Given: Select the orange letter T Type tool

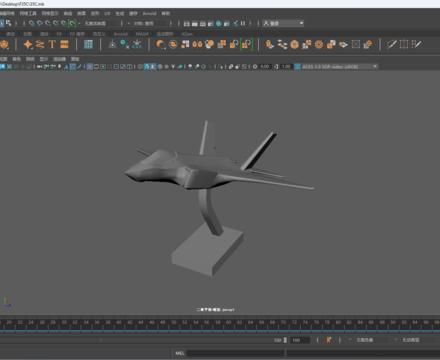Looking at the screenshot, I should coord(52,44).
